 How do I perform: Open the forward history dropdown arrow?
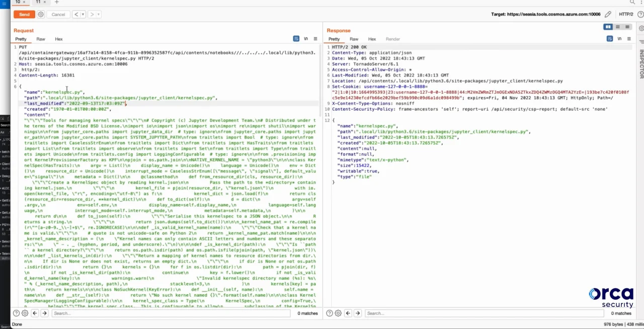tap(98, 15)
